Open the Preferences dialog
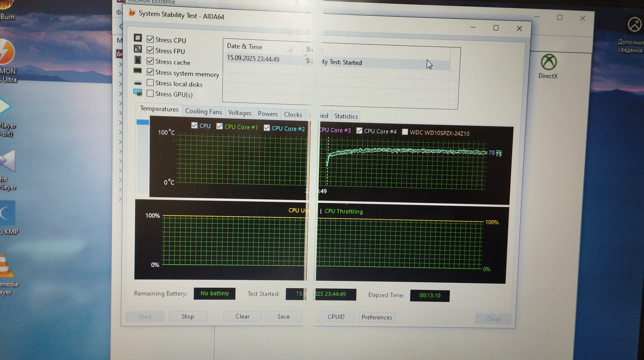The width and height of the screenshot is (644, 360). coord(376,317)
